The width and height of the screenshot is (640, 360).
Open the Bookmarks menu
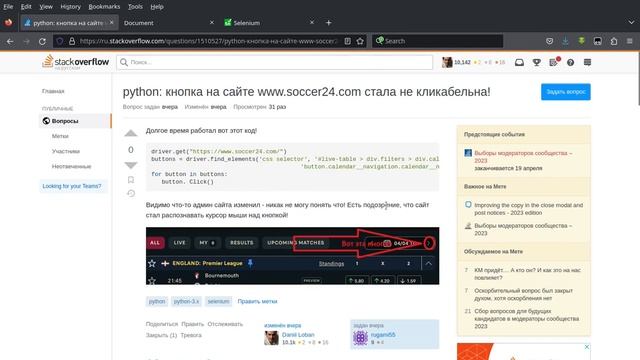pos(104,7)
